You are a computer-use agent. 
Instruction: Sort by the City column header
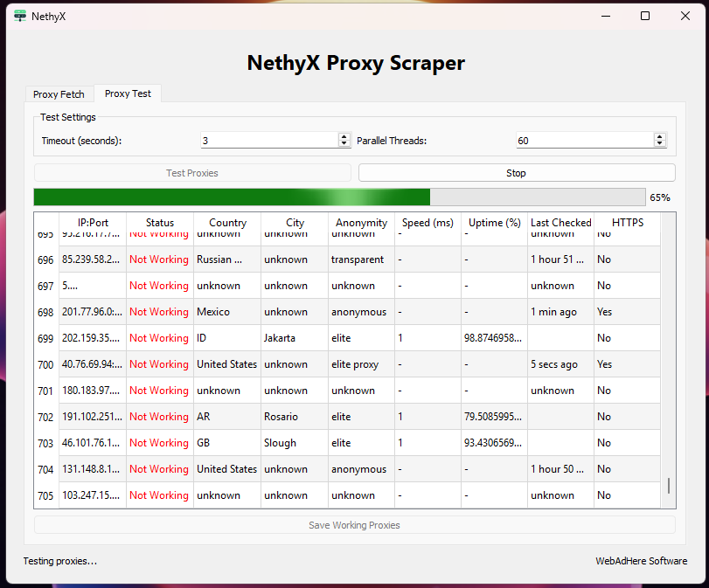coord(295,223)
